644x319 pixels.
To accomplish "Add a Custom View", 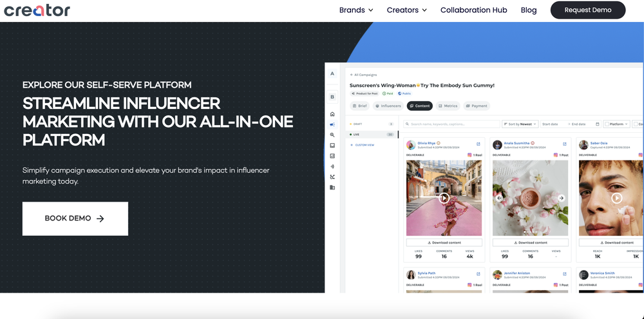I will point(362,145).
